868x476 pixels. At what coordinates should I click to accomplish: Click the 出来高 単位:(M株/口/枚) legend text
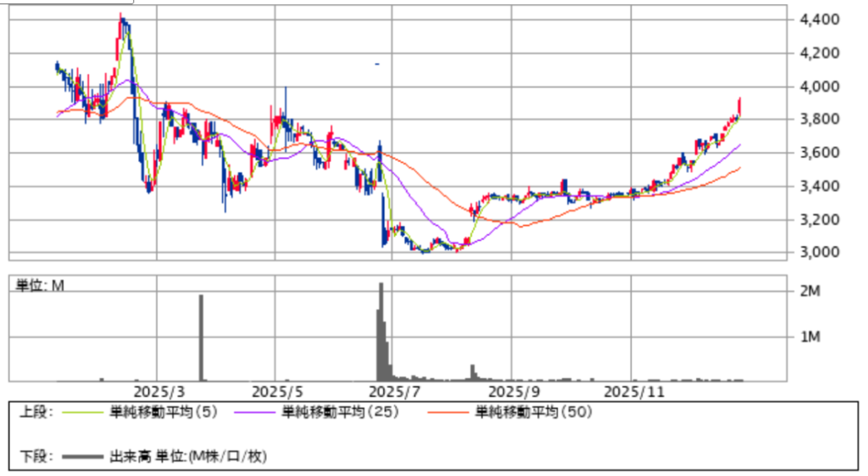pyautogui.click(x=188, y=456)
